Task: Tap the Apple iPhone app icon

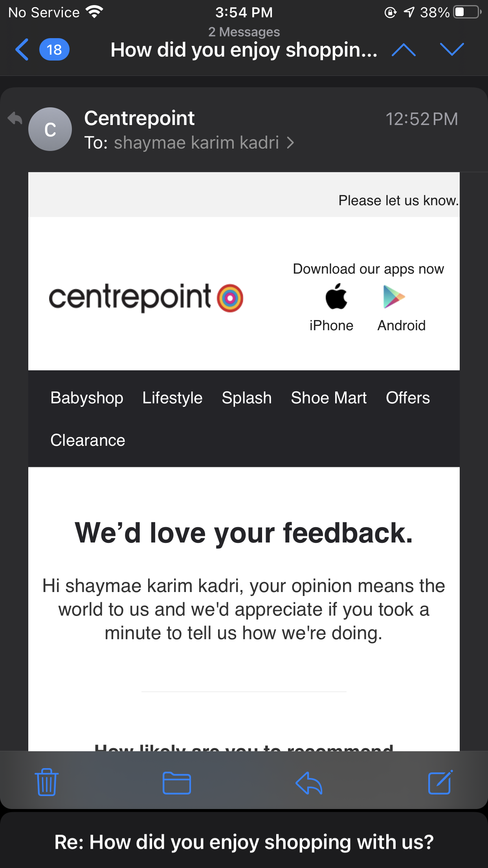Action: click(336, 297)
